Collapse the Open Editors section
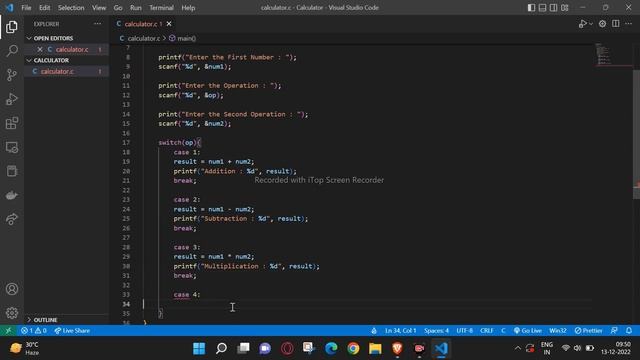 click(x=53, y=38)
